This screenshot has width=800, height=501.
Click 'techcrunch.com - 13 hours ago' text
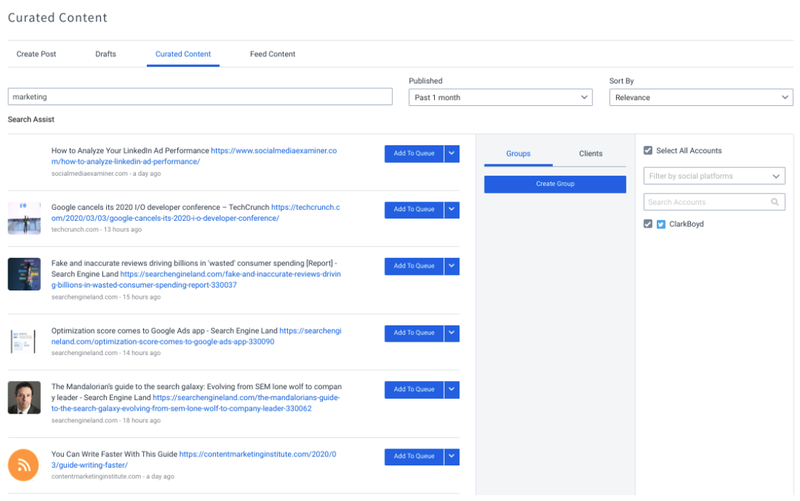pos(96,230)
